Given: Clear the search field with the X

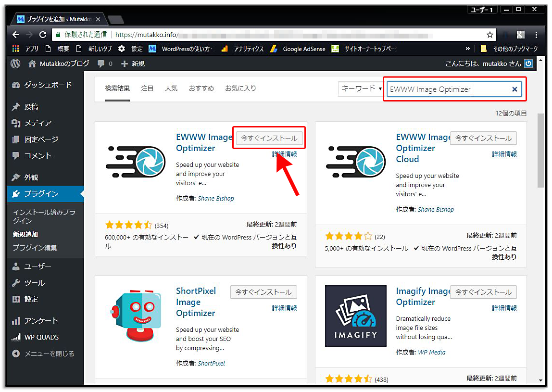Looking at the screenshot, I should pyautogui.click(x=514, y=89).
